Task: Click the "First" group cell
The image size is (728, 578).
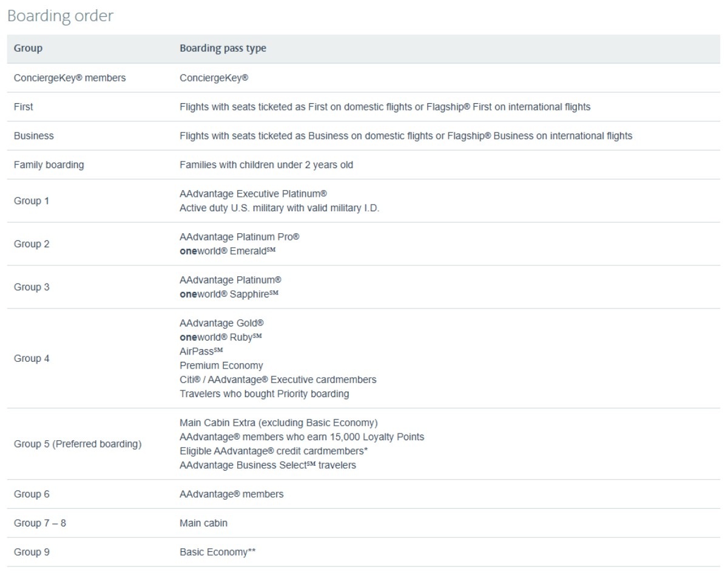Action: click(x=24, y=107)
